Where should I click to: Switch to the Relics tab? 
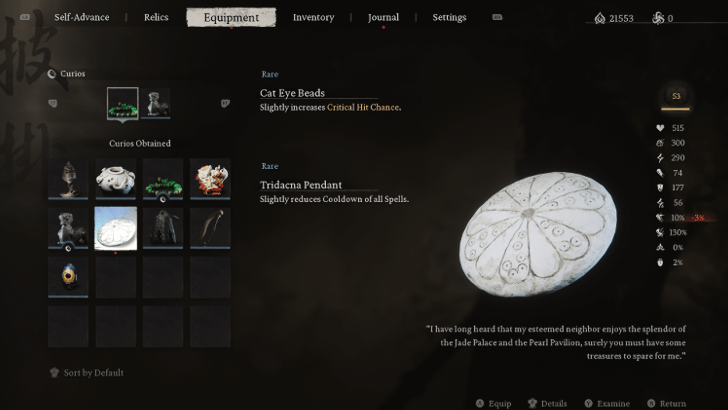(156, 17)
